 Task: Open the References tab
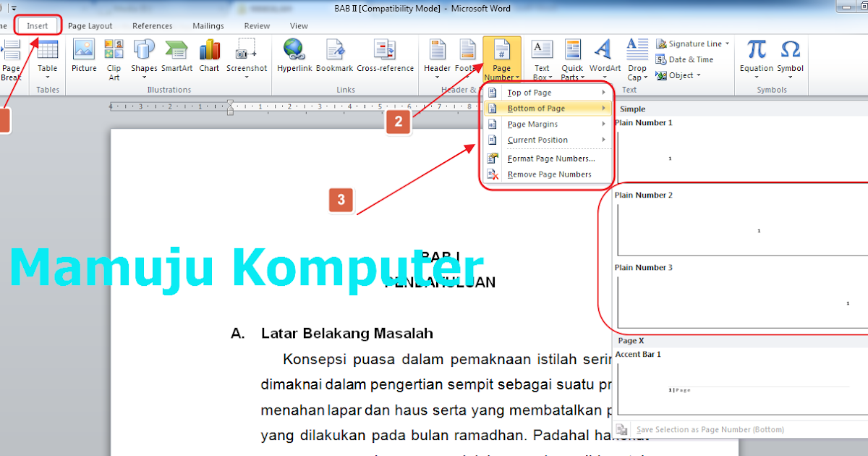click(x=152, y=26)
